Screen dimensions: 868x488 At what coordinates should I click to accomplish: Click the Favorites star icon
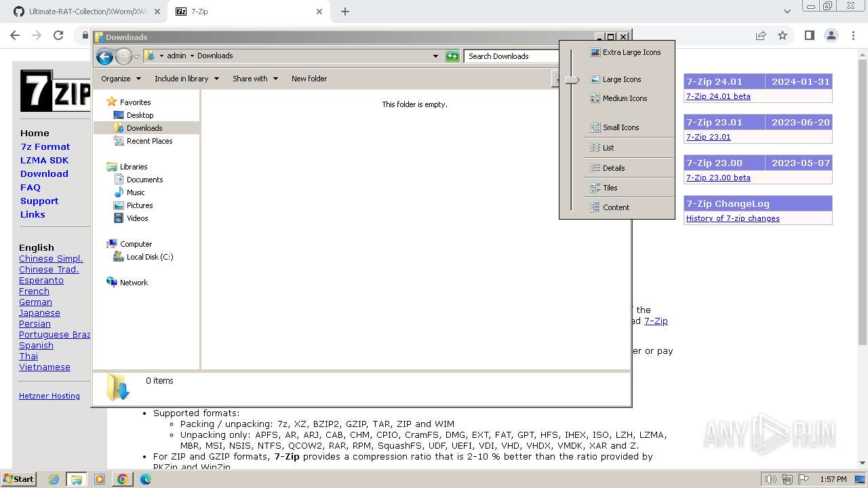(112, 102)
